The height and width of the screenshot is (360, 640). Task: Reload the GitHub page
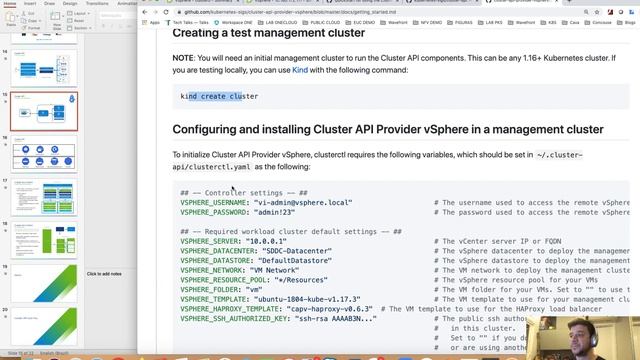166,12
